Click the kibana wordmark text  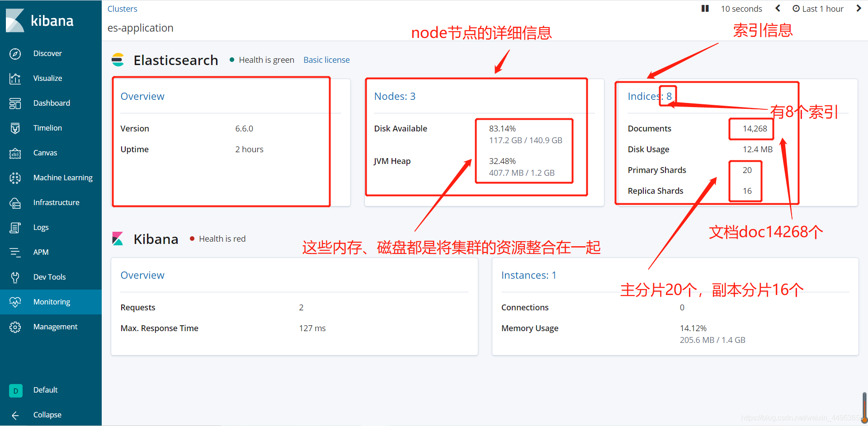(x=52, y=21)
